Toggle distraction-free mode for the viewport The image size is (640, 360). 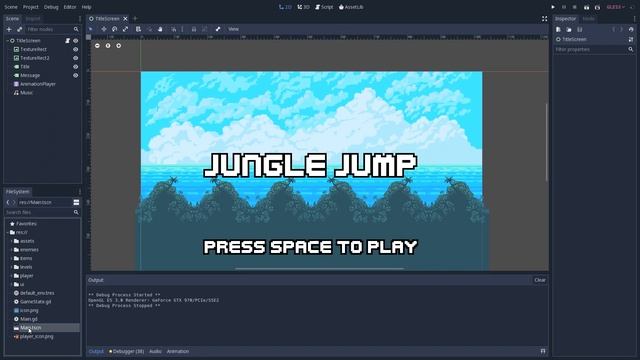tap(544, 19)
